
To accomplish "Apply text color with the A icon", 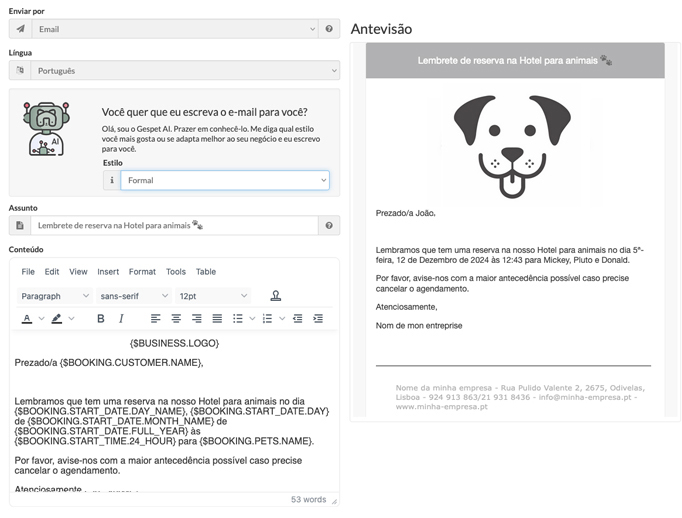I will 27,318.
